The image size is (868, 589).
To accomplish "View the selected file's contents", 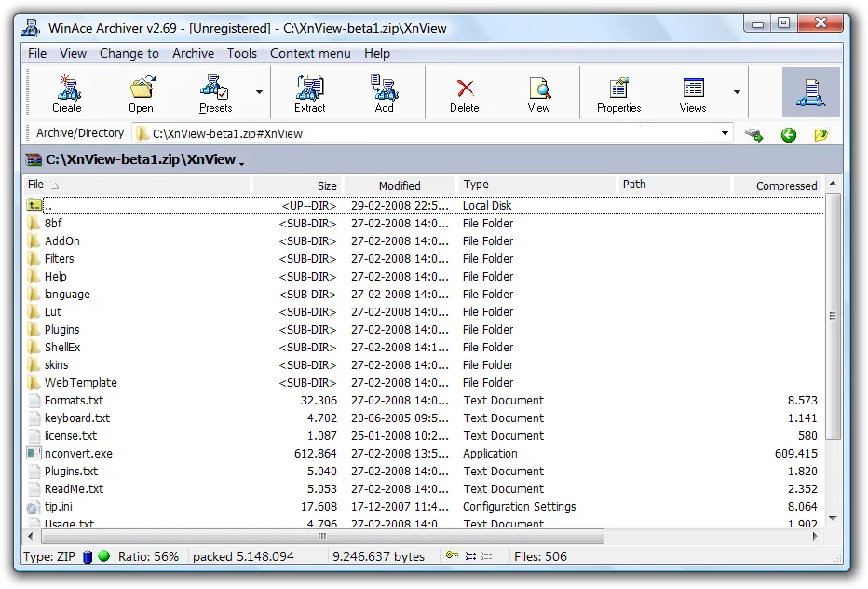I will pos(538,91).
